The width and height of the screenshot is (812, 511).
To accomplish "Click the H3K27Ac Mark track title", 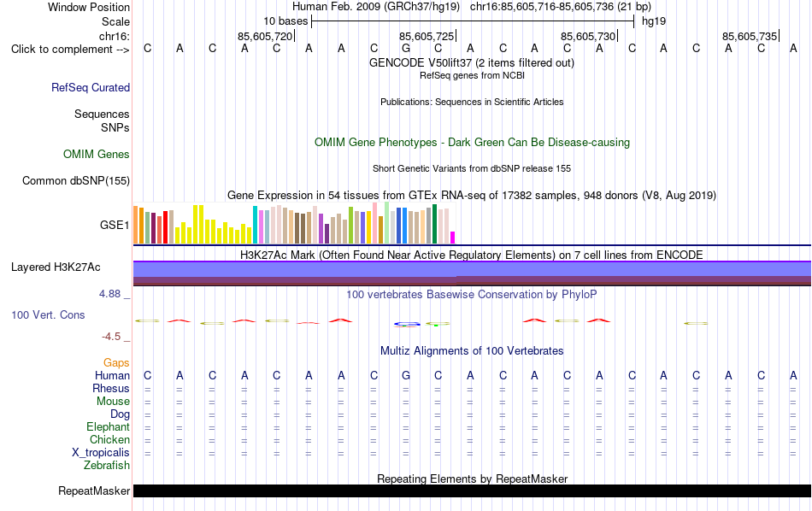I will point(471,255).
